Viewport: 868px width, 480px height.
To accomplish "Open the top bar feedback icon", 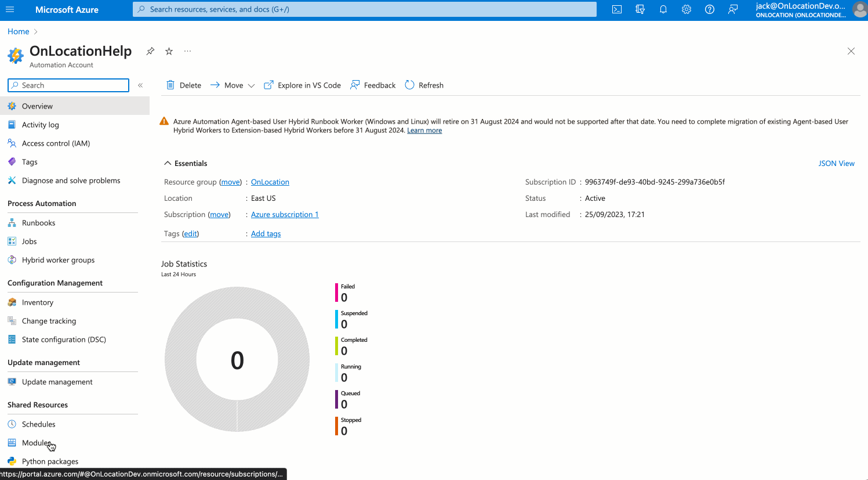I will pos(733,9).
